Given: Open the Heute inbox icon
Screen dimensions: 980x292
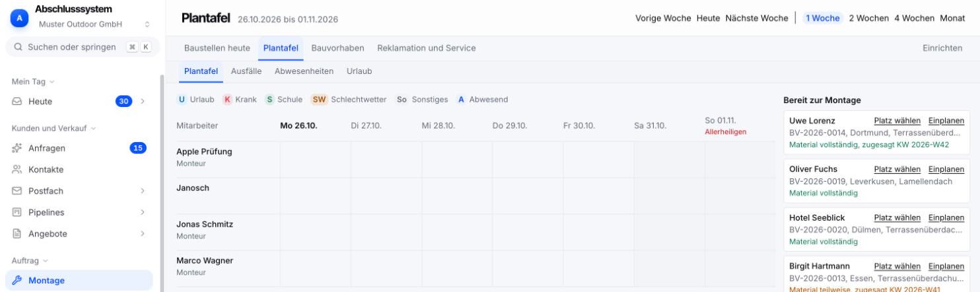Looking at the screenshot, I should (x=17, y=101).
